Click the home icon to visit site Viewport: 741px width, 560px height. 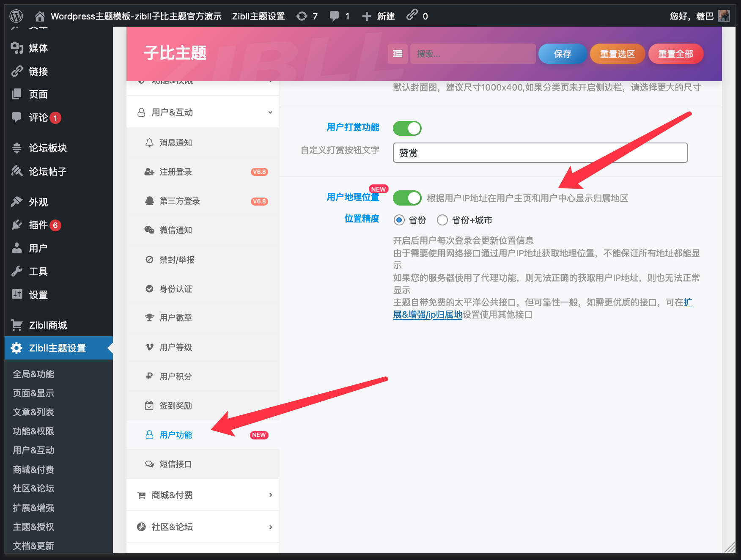[x=40, y=16]
